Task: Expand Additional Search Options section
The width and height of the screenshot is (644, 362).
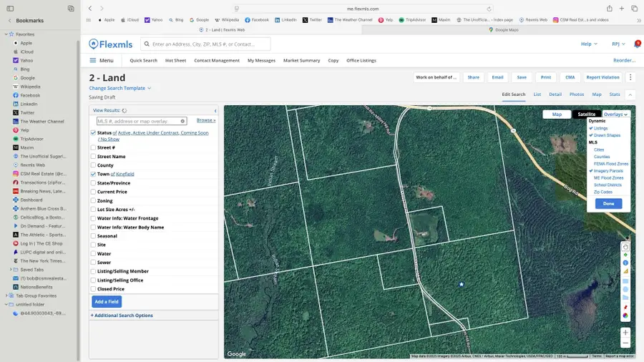Action: point(122,315)
